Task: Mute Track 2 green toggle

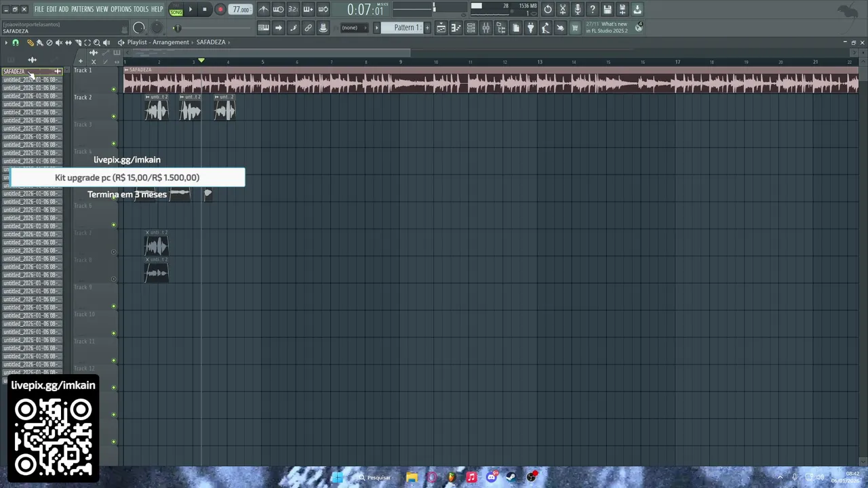Action: click(x=113, y=117)
